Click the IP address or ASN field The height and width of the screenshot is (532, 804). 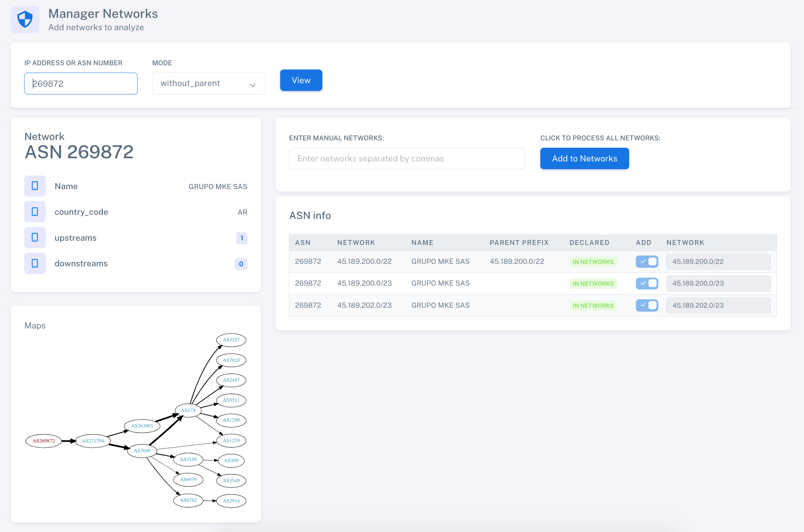click(81, 84)
